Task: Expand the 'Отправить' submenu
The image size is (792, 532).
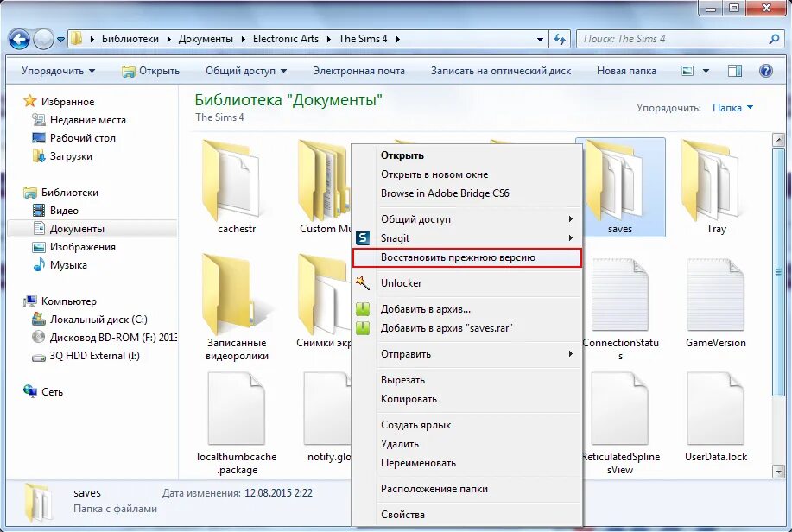Action: pos(467,354)
